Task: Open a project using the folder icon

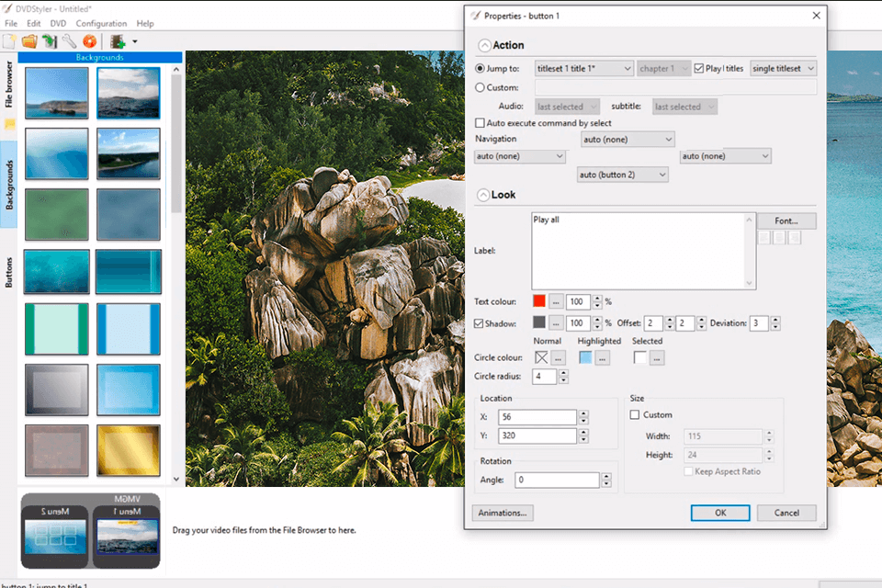Action: coord(29,41)
